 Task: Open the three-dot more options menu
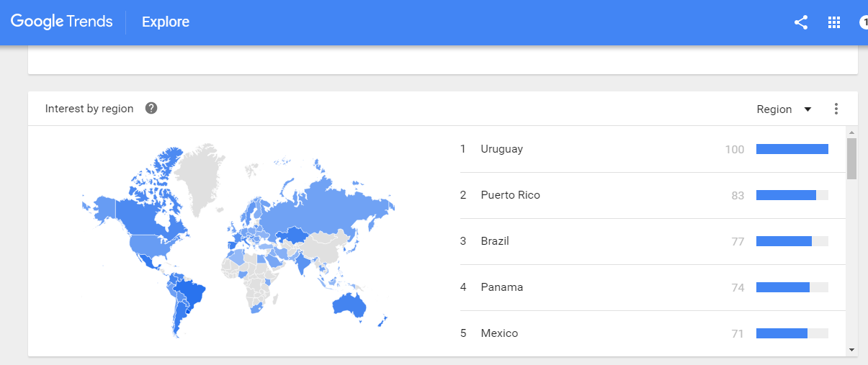pos(836,109)
